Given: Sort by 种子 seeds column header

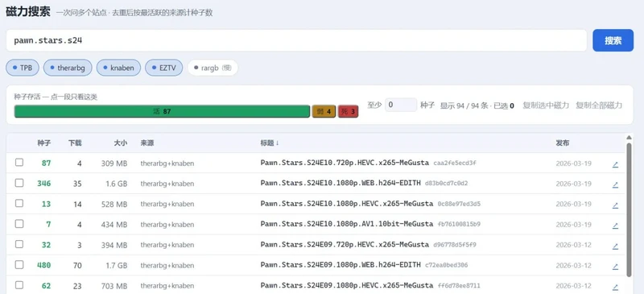Looking at the screenshot, I should click(44, 143).
